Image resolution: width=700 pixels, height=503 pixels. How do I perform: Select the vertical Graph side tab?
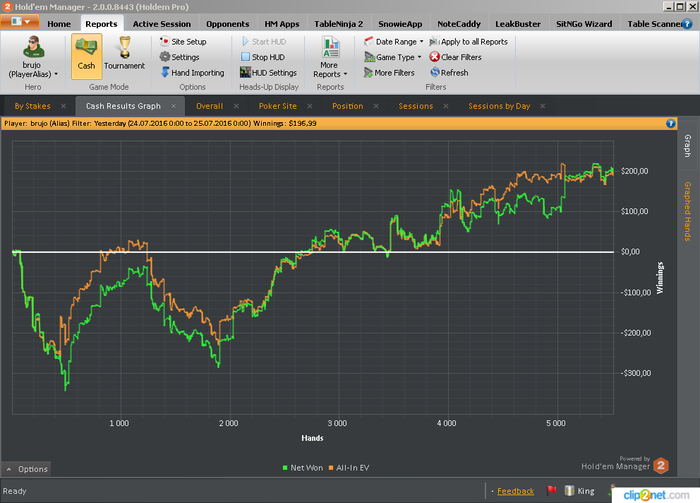point(688,145)
